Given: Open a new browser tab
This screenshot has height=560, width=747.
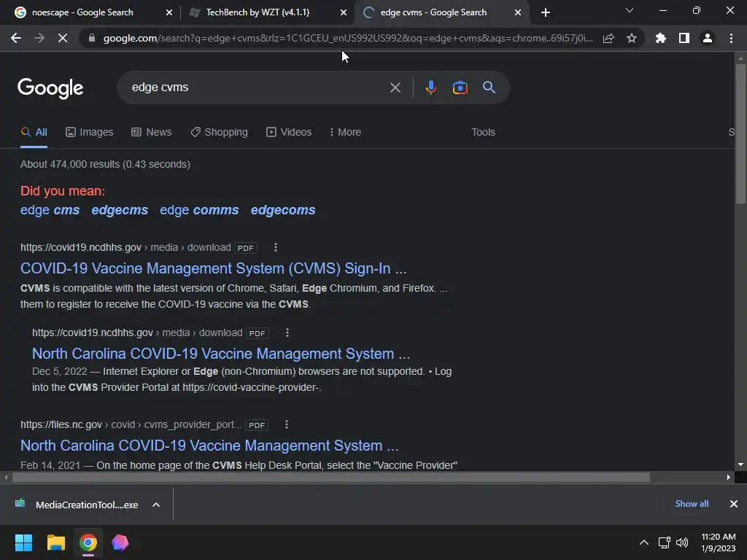Looking at the screenshot, I should (546, 12).
